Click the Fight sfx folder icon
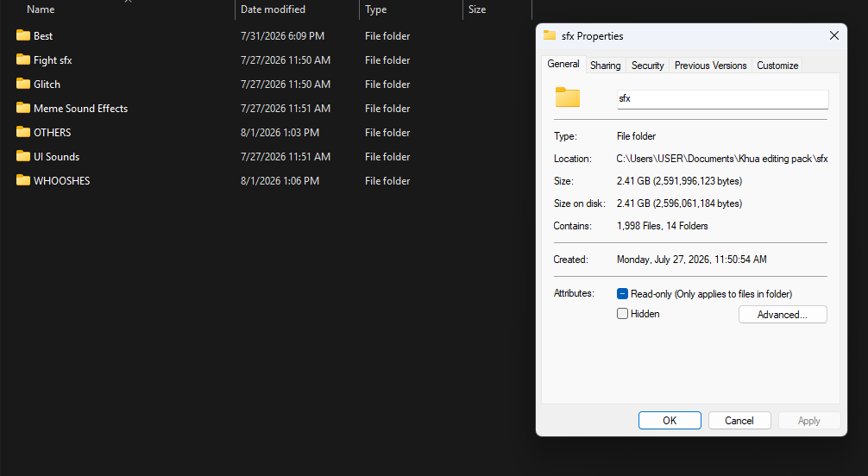Image resolution: width=868 pixels, height=476 pixels. pyautogui.click(x=23, y=60)
